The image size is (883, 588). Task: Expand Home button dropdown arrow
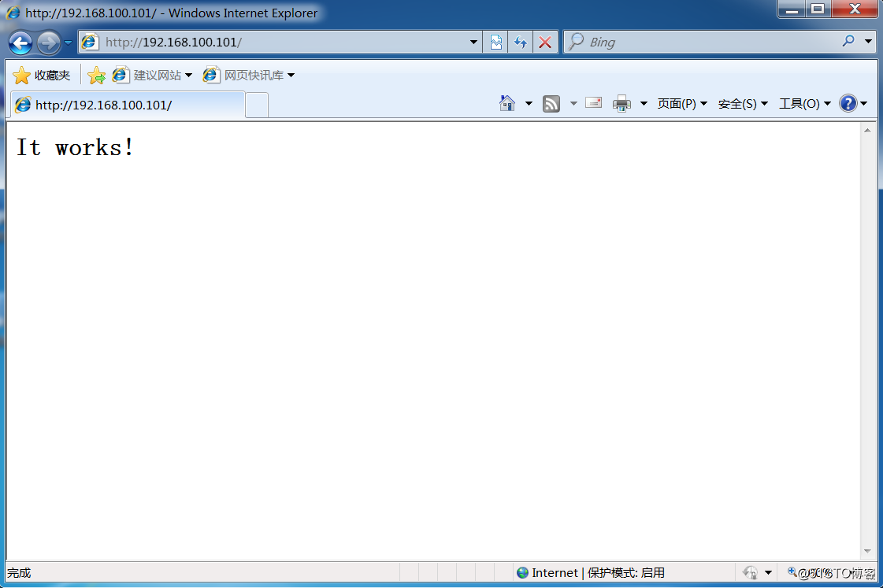click(529, 104)
